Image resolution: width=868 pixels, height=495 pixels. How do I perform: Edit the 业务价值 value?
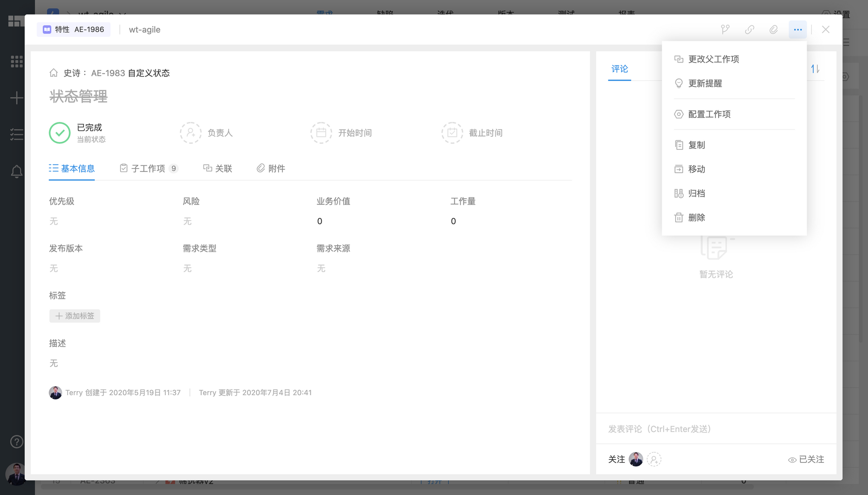(320, 221)
